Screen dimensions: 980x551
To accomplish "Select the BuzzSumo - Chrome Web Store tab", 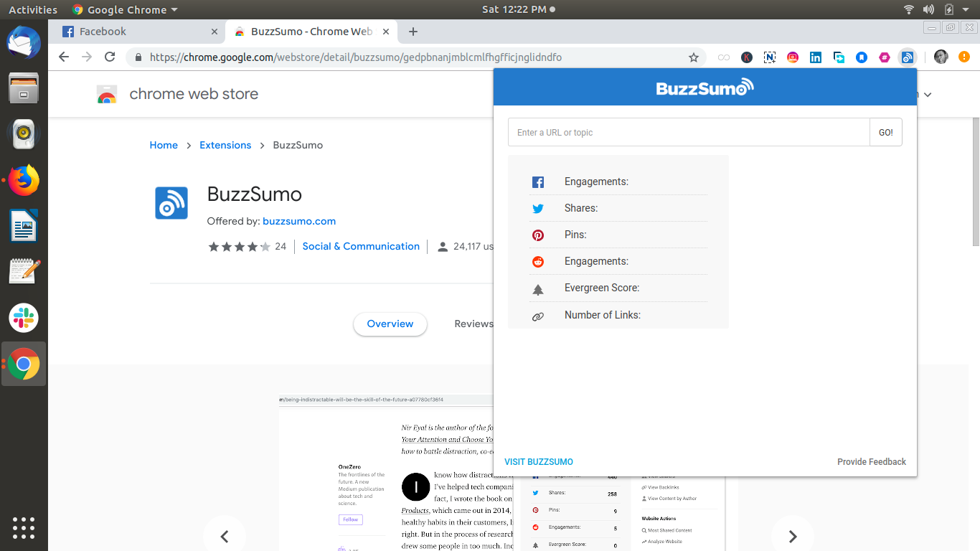I will click(311, 32).
